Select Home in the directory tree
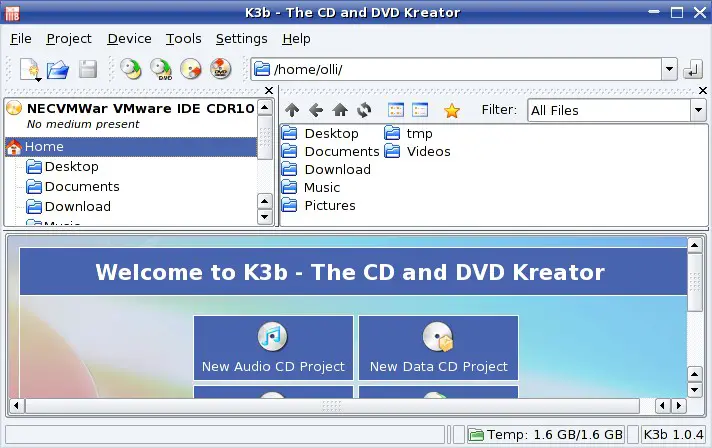The height and width of the screenshot is (448, 712). (131, 147)
